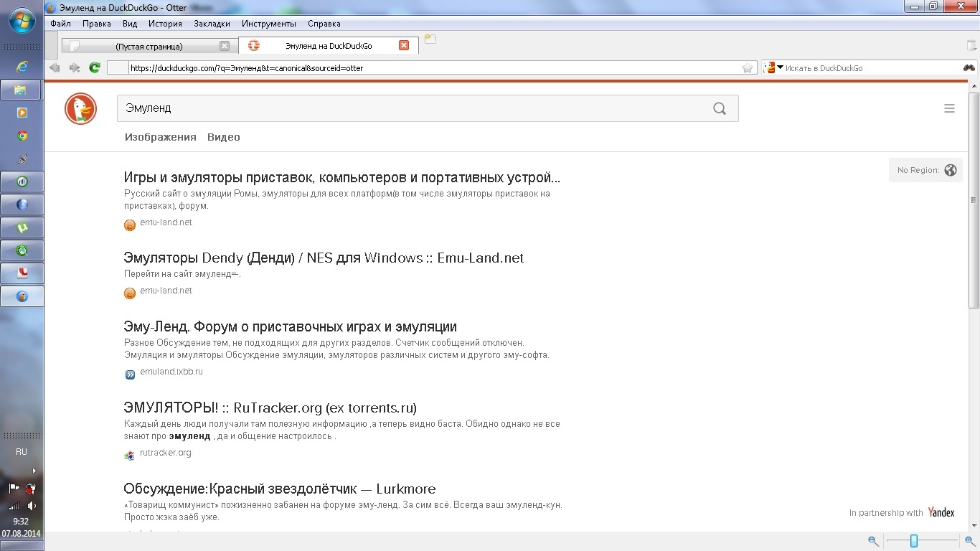Open result Игры и эмуляторы приставок
The width and height of the screenshot is (980, 551).
342,177
